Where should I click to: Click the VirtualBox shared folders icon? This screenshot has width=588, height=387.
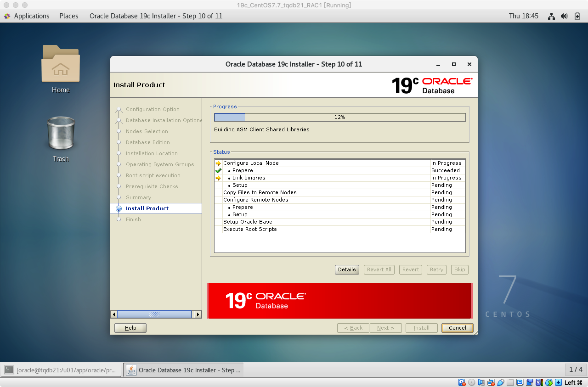[x=510, y=382]
